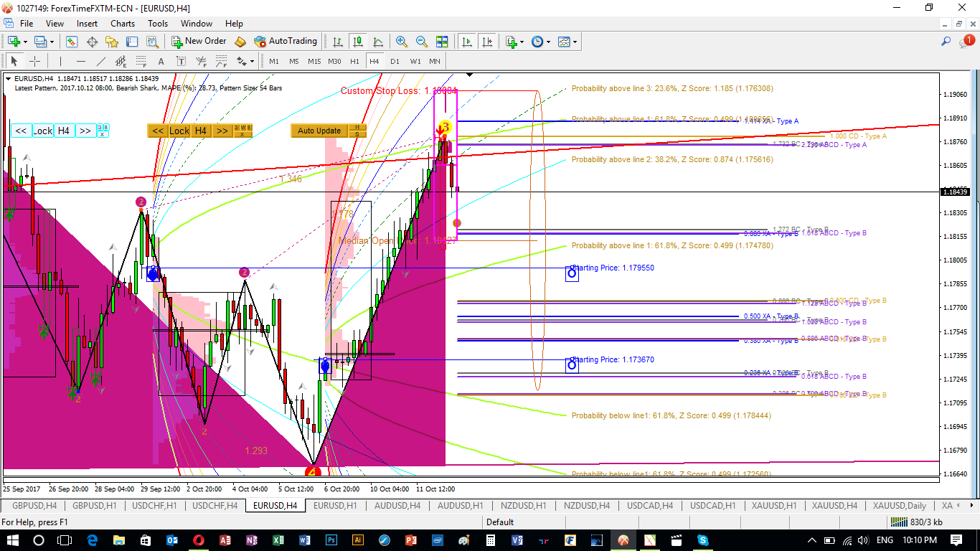The image size is (980, 551).
Task: Select the crosshair tool
Action: [x=34, y=61]
